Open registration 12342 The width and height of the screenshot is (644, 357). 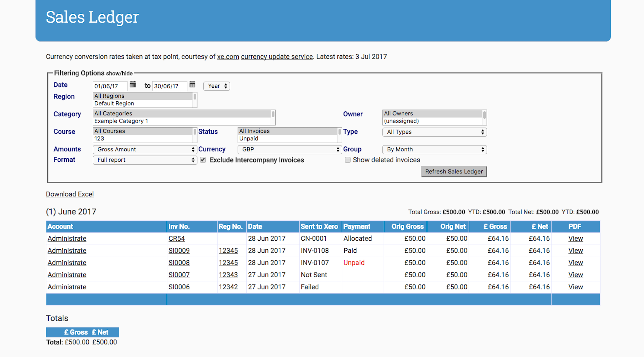228,287
